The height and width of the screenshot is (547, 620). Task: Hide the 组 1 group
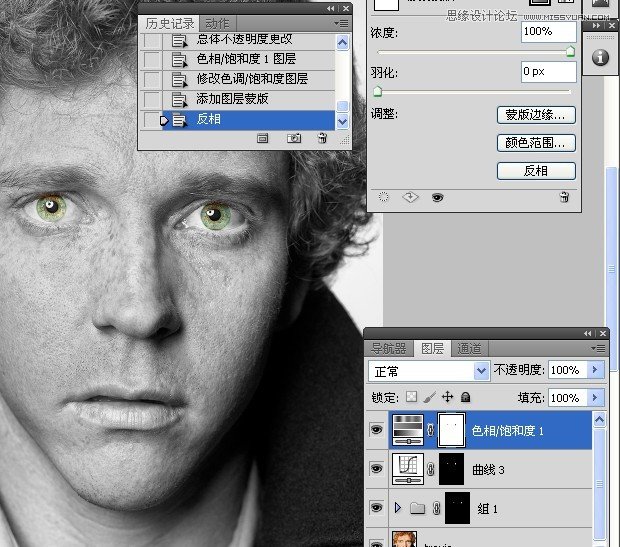click(x=376, y=507)
